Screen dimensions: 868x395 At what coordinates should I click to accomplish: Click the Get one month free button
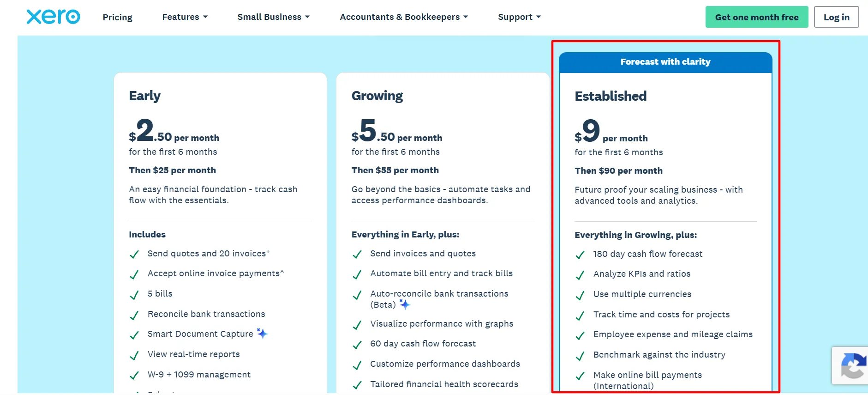coord(757,17)
